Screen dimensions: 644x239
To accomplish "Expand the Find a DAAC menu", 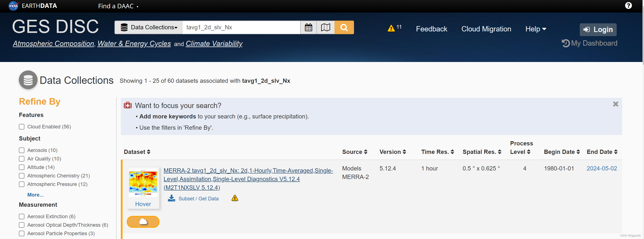I will [x=118, y=6].
